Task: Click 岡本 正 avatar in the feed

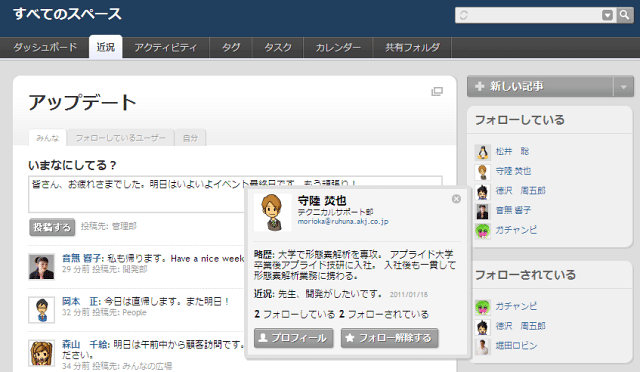Action: pos(41,310)
